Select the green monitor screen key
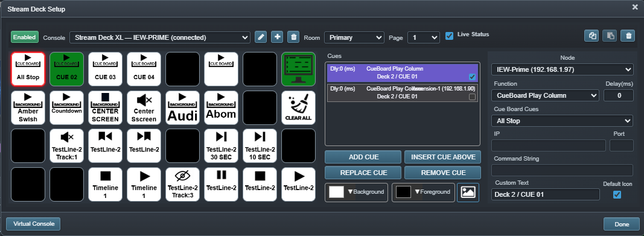Image resolution: width=644 pixels, height=236 pixels. pyautogui.click(x=298, y=69)
